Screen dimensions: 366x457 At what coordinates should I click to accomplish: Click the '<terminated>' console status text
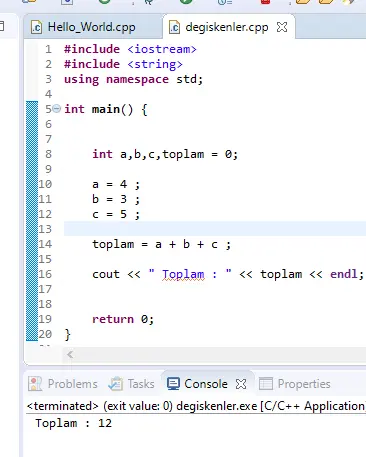[x=63, y=406]
